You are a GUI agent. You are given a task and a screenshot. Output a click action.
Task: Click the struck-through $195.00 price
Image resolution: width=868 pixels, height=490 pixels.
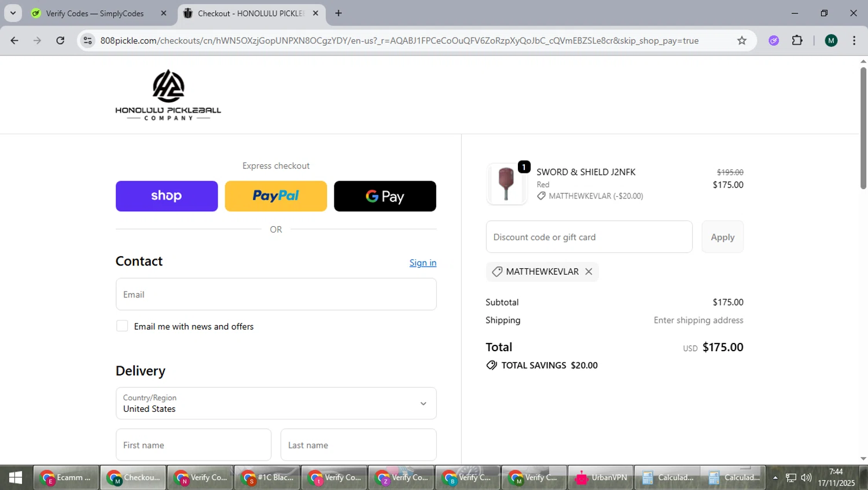730,172
